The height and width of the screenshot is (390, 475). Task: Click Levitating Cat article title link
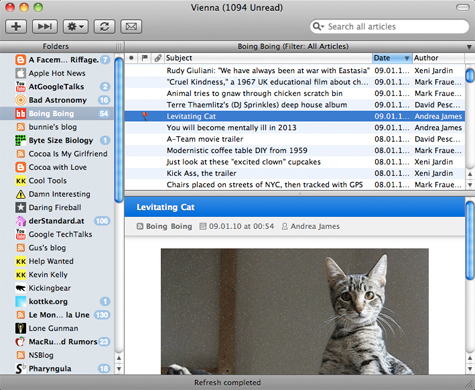tap(165, 207)
